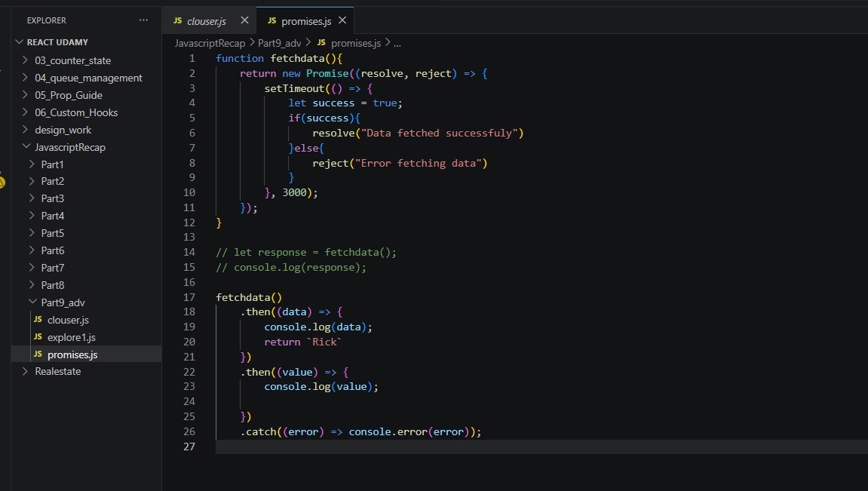This screenshot has height=491, width=868.
Task: Click JavascriptRecap in the breadcrumb path
Action: (x=210, y=43)
